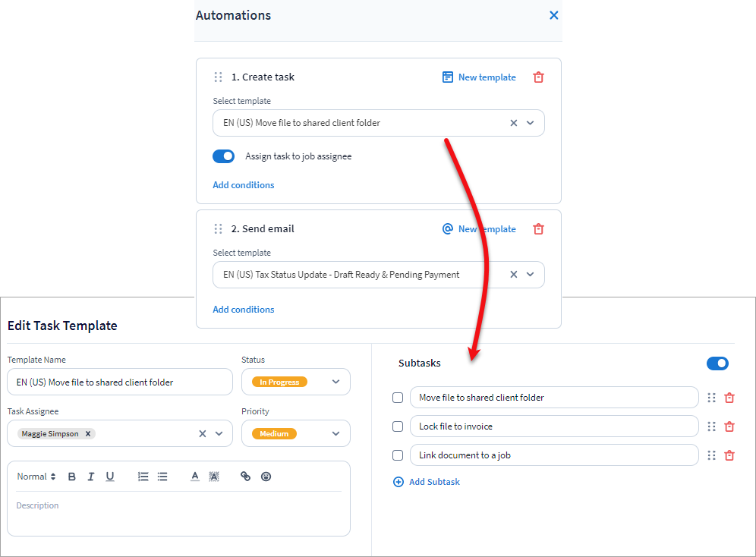Click the numbered list icon
The image size is (756, 557).
click(x=143, y=477)
